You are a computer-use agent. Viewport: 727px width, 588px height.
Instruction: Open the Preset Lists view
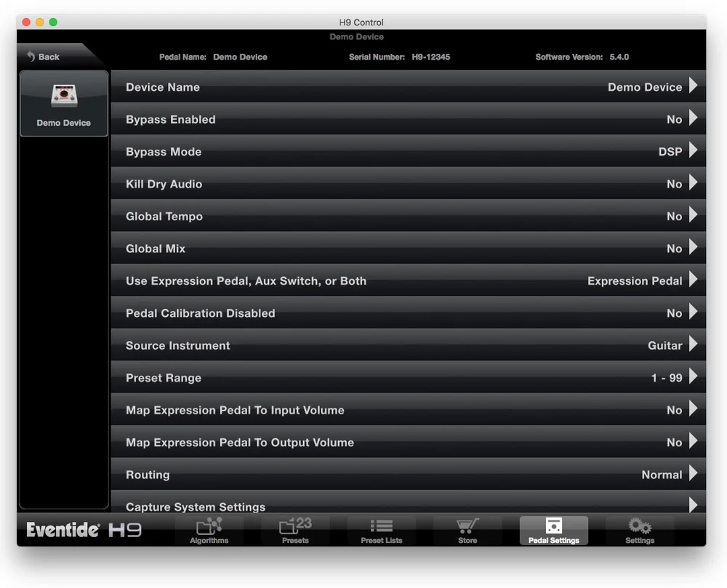pos(382,530)
